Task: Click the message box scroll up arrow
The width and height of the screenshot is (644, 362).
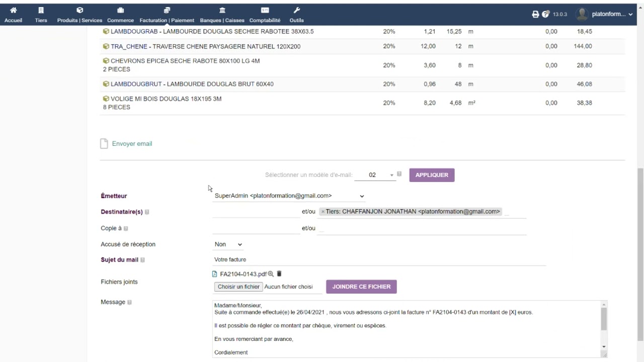Action: [x=604, y=304]
